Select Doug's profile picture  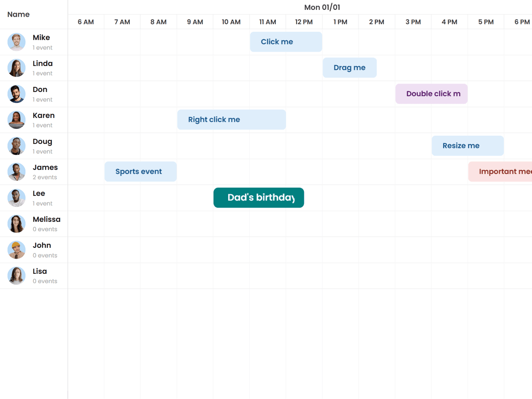coord(17,146)
